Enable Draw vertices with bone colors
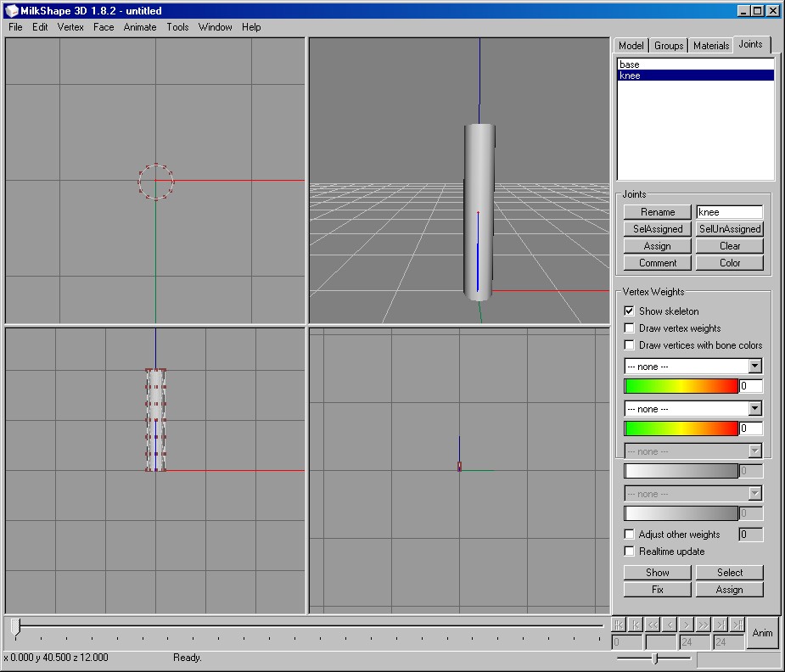The height and width of the screenshot is (672, 785). (x=630, y=345)
